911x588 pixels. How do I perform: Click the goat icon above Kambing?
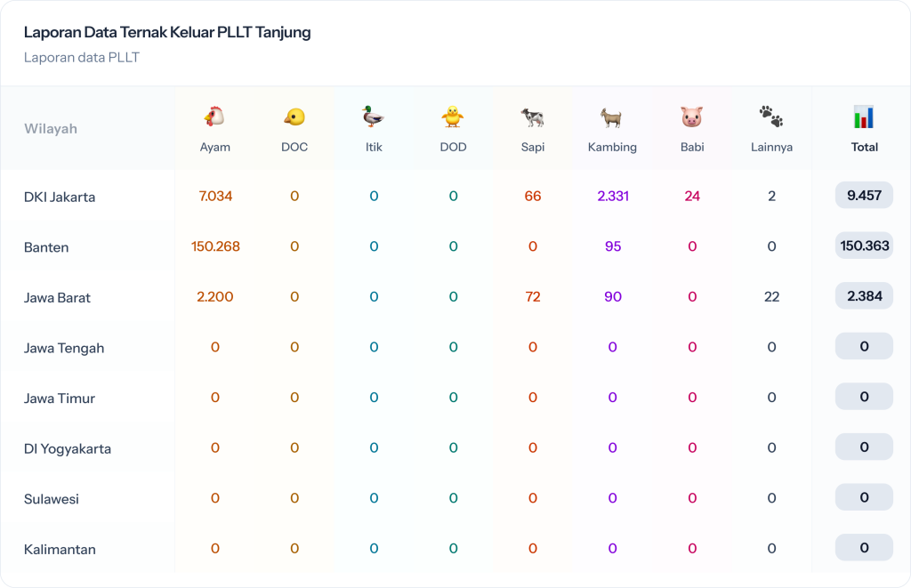[x=612, y=117]
